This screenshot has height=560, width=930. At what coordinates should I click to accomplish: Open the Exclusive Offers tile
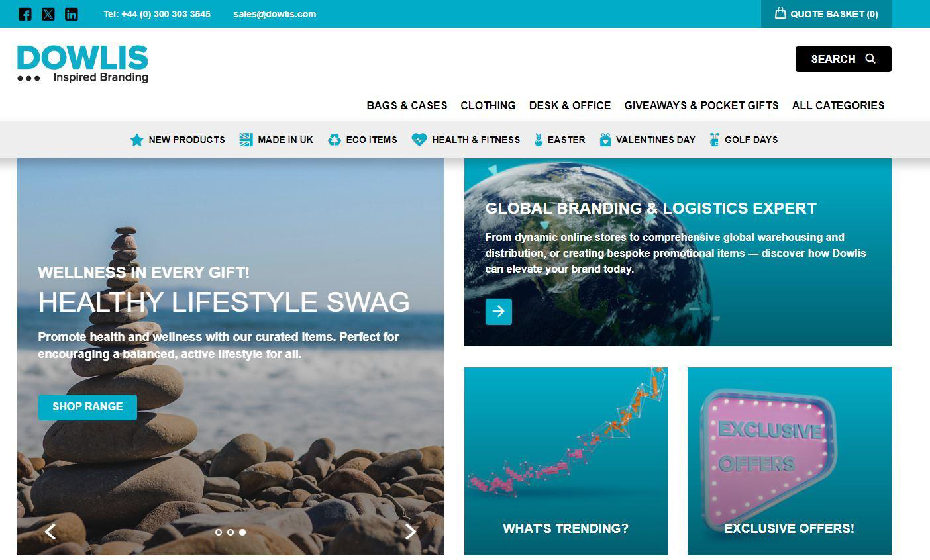pos(790,461)
